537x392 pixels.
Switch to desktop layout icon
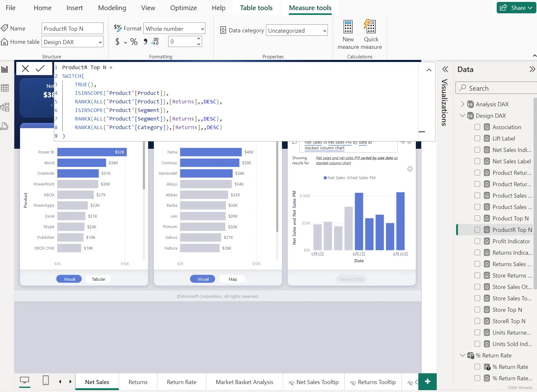click(24, 380)
